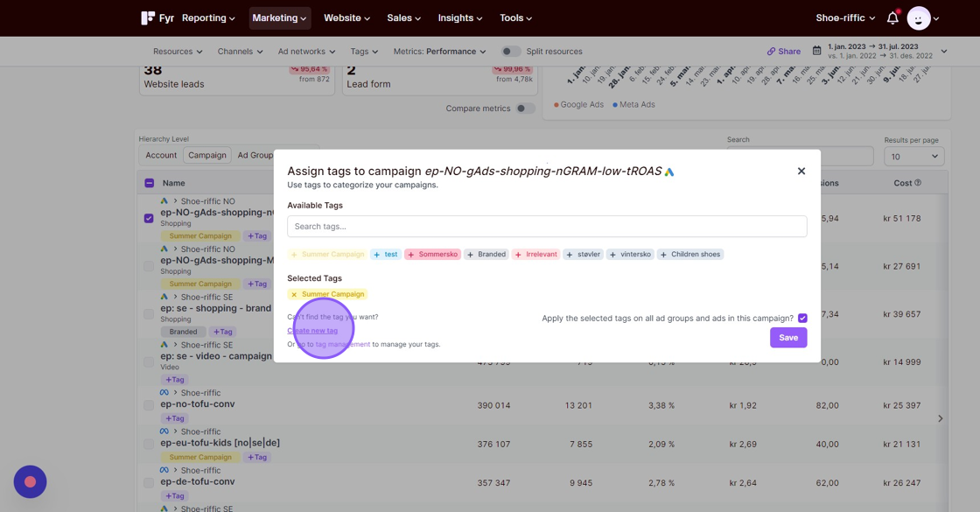The width and height of the screenshot is (980, 512).
Task: Check the ep-NO-gAds-shopping-M row checkbox
Action: [x=149, y=266]
